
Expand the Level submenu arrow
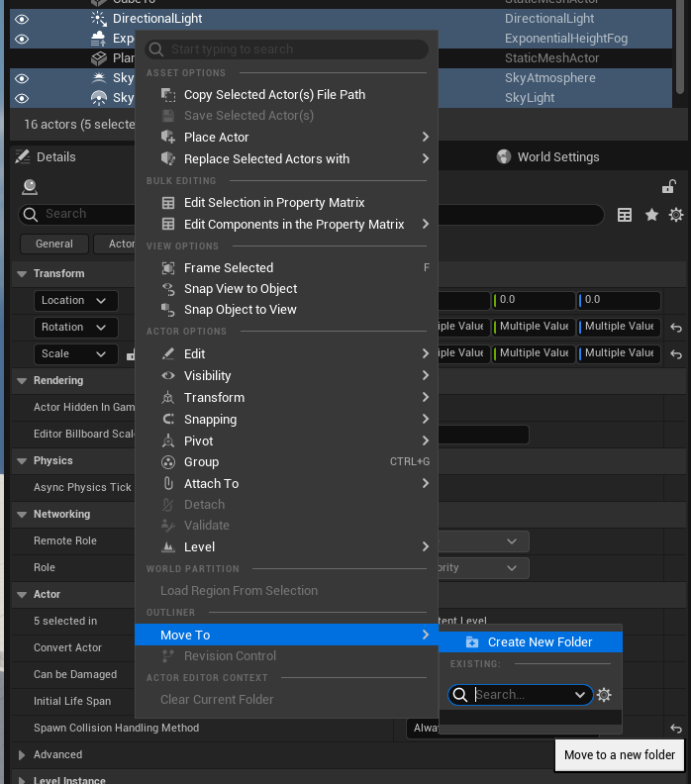point(425,546)
